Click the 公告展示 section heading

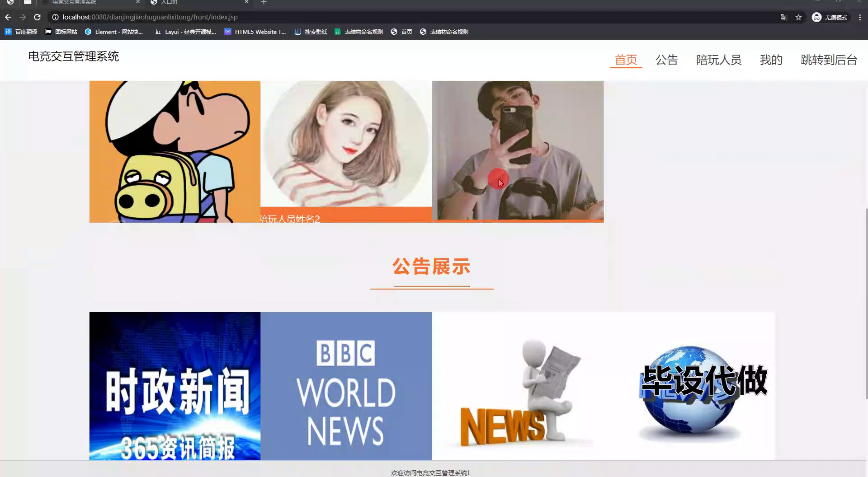[x=432, y=267]
